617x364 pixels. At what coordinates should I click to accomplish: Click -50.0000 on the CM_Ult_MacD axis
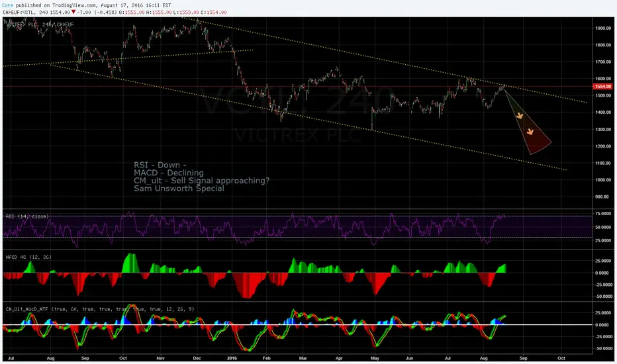[602, 348]
